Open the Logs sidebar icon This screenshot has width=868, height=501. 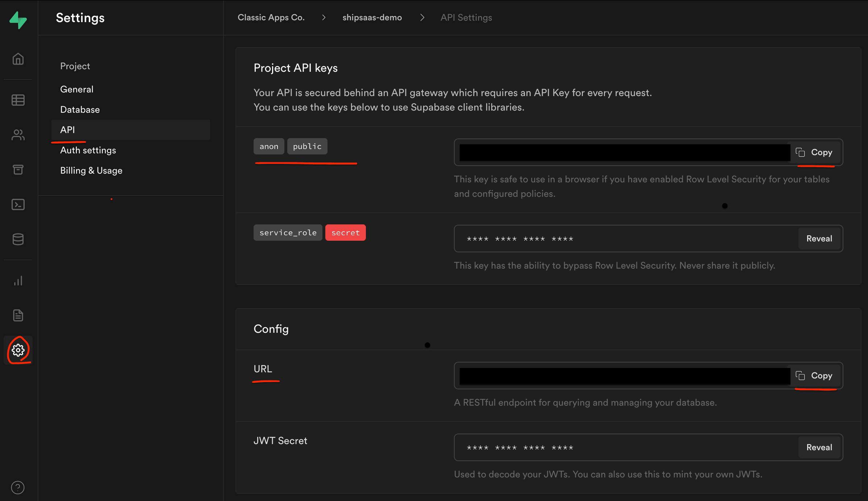tap(18, 315)
